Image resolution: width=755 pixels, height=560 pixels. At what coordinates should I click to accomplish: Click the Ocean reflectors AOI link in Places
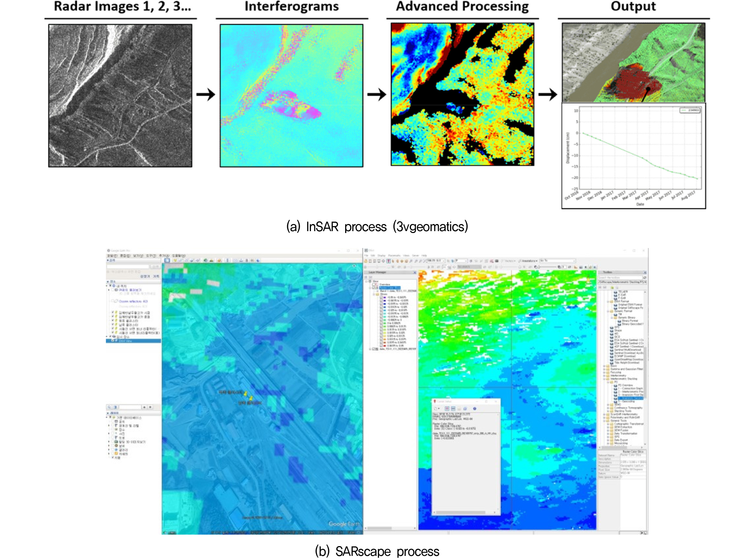(x=133, y=301)
